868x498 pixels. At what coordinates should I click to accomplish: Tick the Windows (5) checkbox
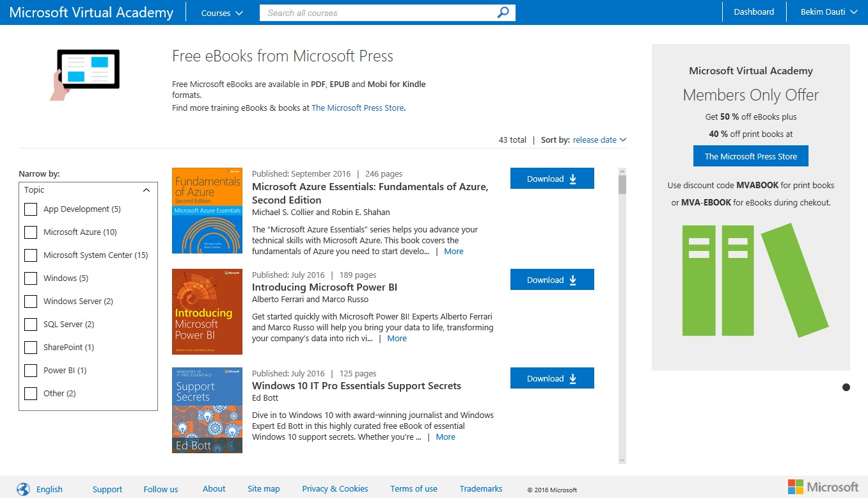(x=30, y=278)
